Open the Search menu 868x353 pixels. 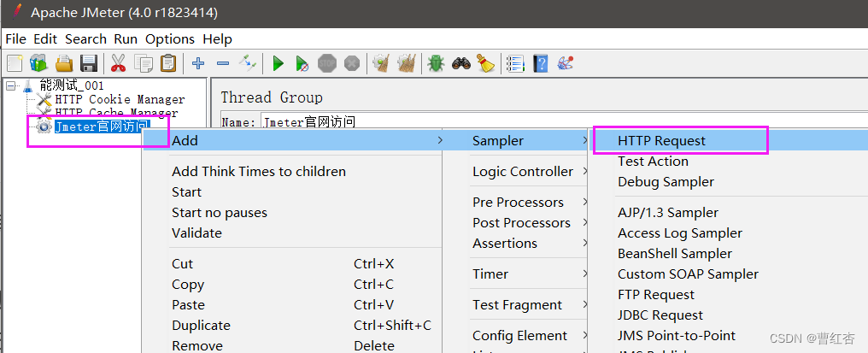(85, 39)
